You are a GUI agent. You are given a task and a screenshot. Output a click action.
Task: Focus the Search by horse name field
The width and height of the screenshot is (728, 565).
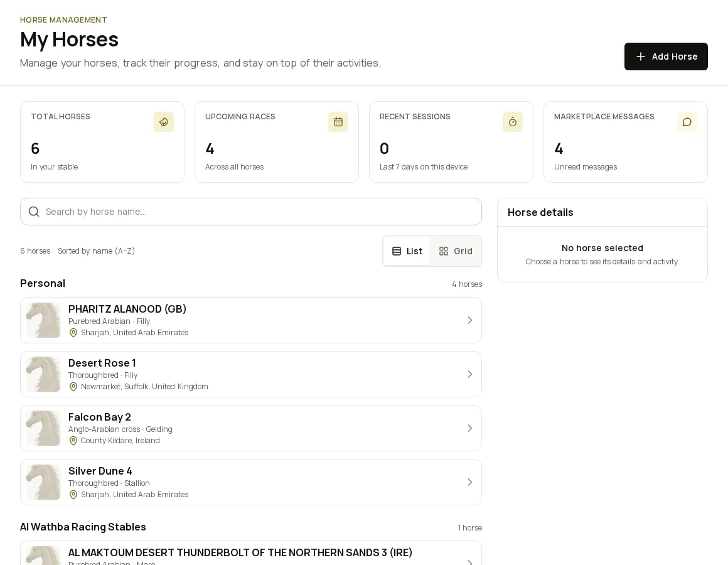(x=250, y=212)
